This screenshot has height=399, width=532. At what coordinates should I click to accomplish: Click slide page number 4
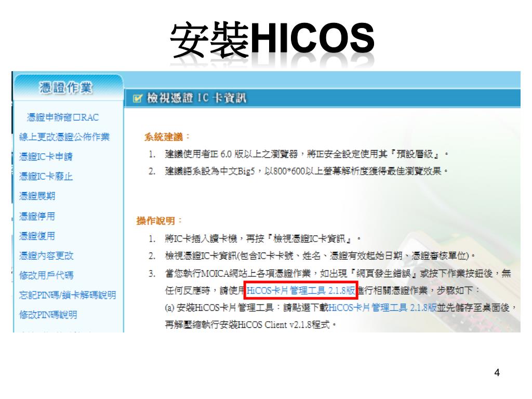[497, 373]
